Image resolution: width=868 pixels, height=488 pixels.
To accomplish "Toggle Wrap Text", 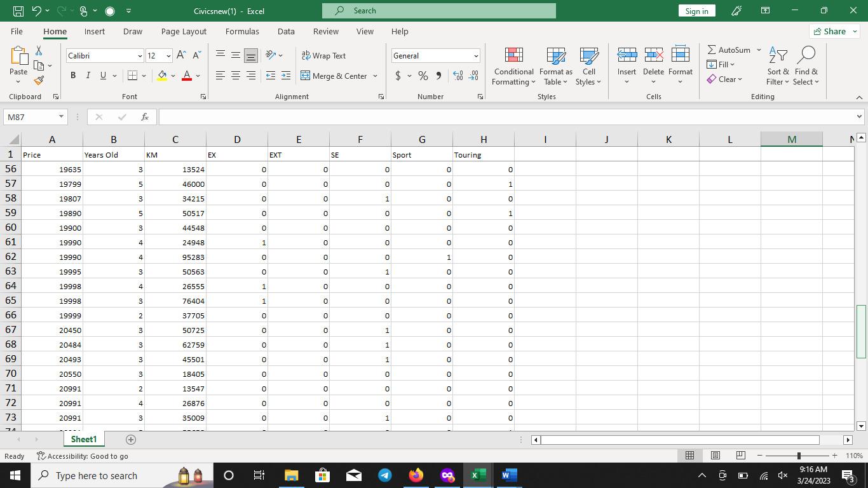I will [323, 56].
